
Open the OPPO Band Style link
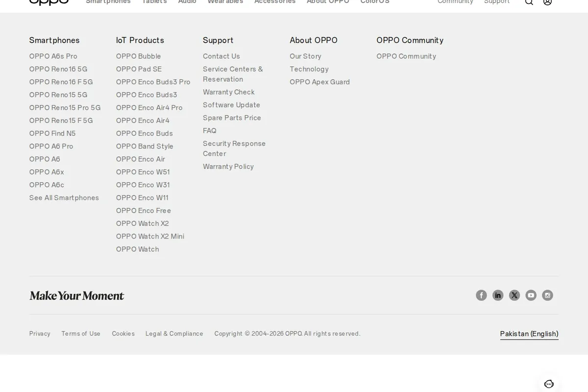(145, 146)
